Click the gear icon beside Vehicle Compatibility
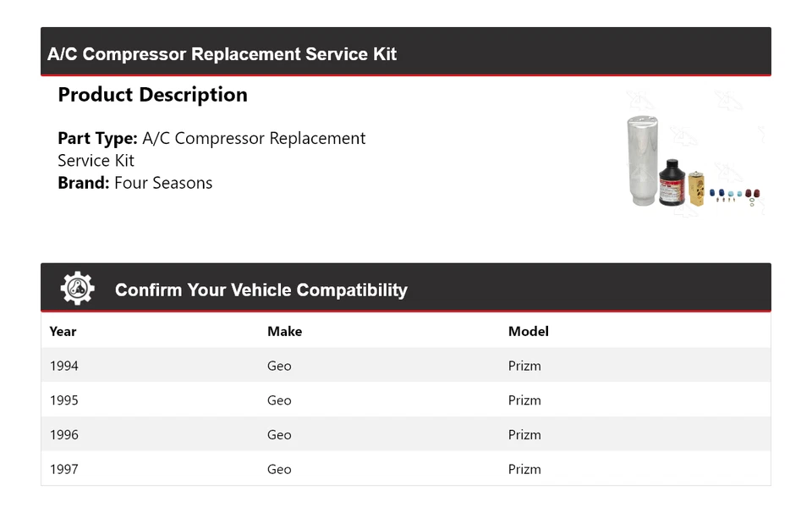This screenshot has height=513, width=812. [77, 289]
